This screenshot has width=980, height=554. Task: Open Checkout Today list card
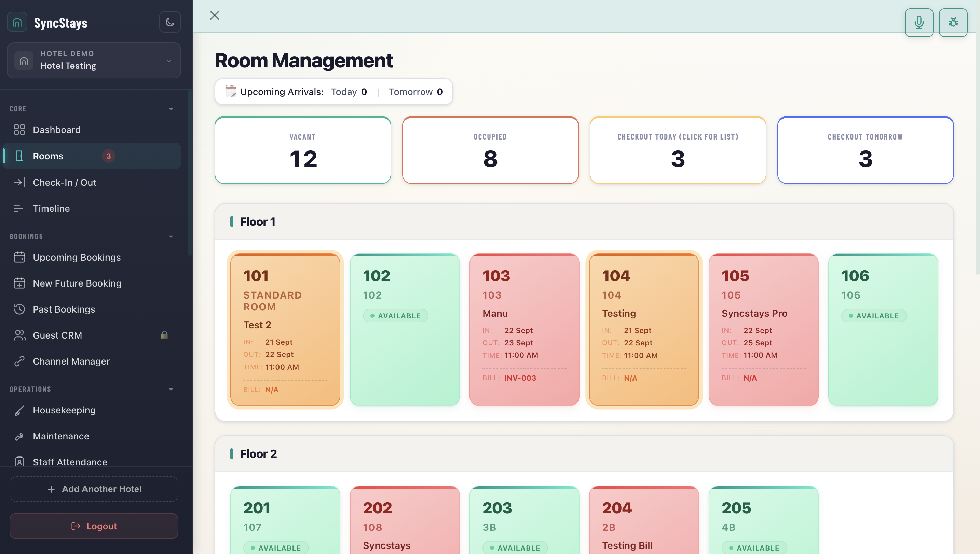678,150
